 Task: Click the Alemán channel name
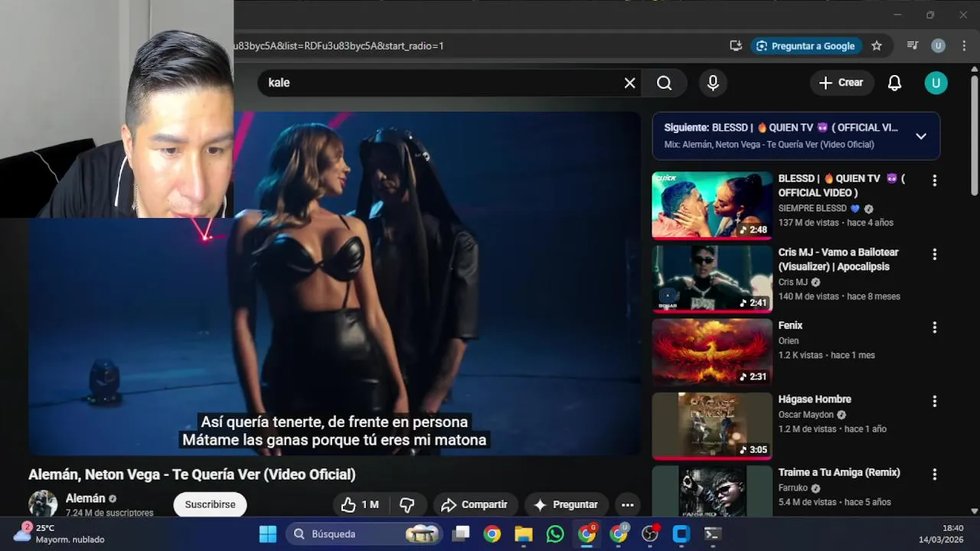point(85,498)
